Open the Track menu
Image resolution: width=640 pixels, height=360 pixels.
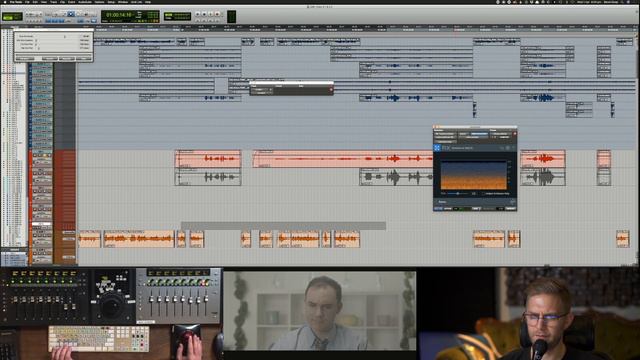pos(53,2)
